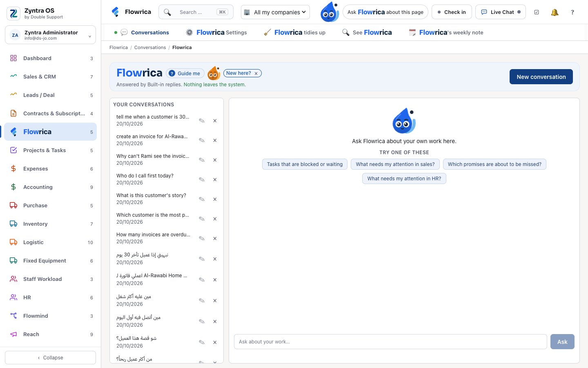Viewport: 588px width, 368px height.
Task: Open the Zyntra OS logo
Action: [x=13, y=13]
